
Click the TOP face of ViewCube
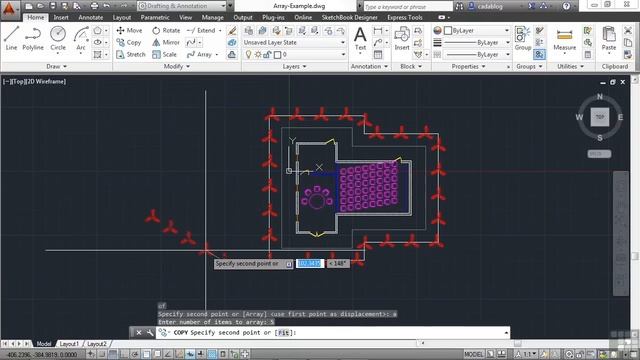[600, 117]
